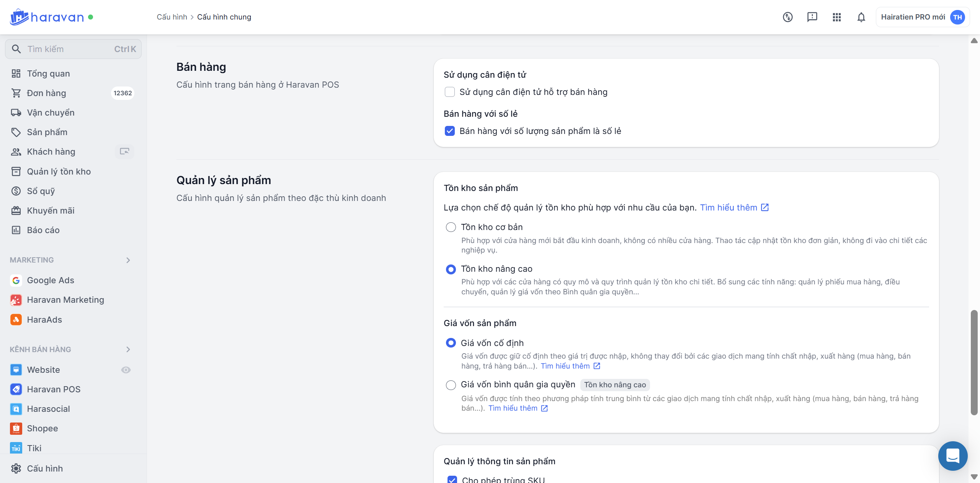Enable electronic scale checkbox for sales
This screenshot has height=483, width=980.
tap(450, 92)
